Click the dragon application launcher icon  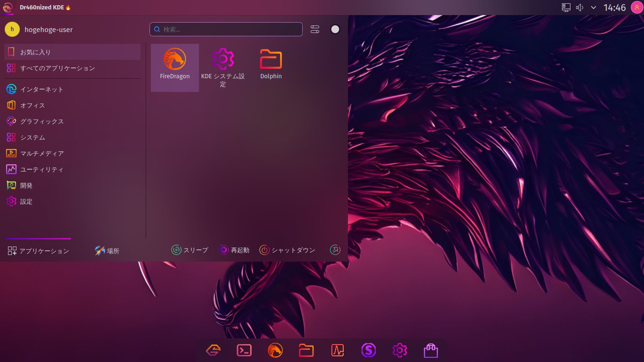coord(8,8)
